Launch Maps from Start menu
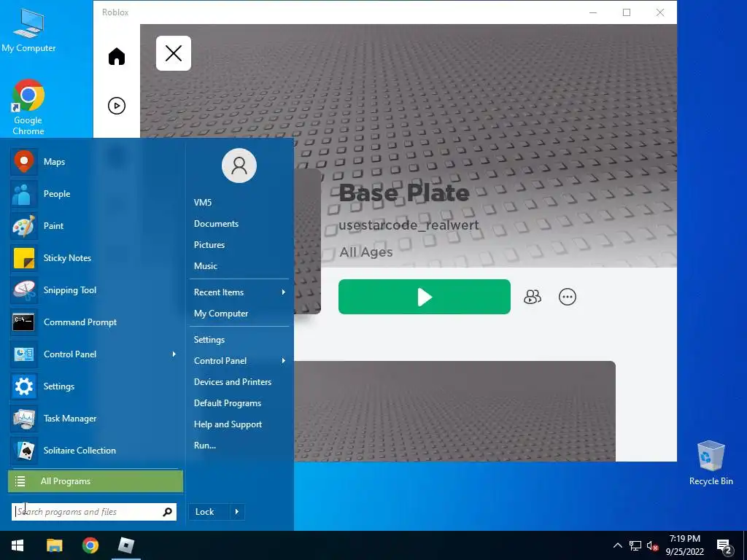747x560 pixels. click(94, 162)
